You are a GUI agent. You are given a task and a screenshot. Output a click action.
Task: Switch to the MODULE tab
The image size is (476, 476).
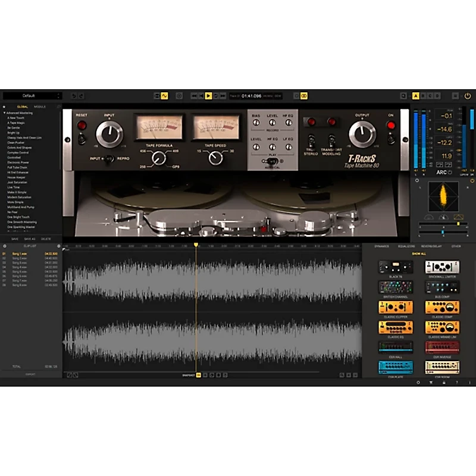tap(40, 106)
